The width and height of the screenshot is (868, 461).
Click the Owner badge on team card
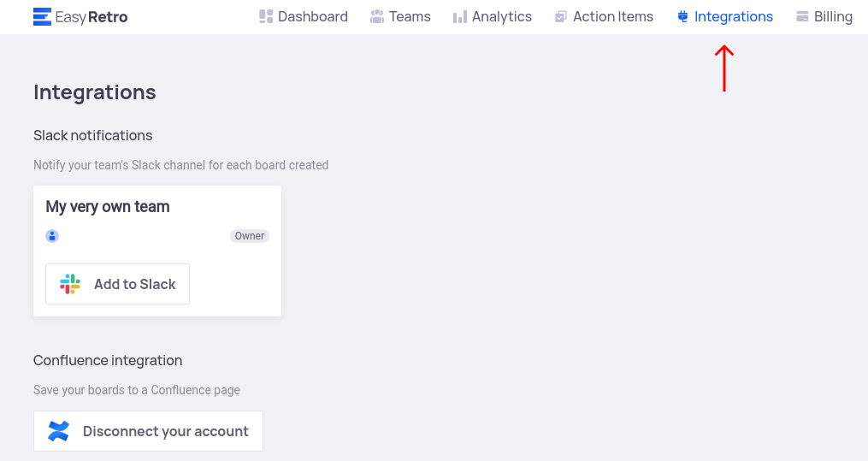(250, 236)
